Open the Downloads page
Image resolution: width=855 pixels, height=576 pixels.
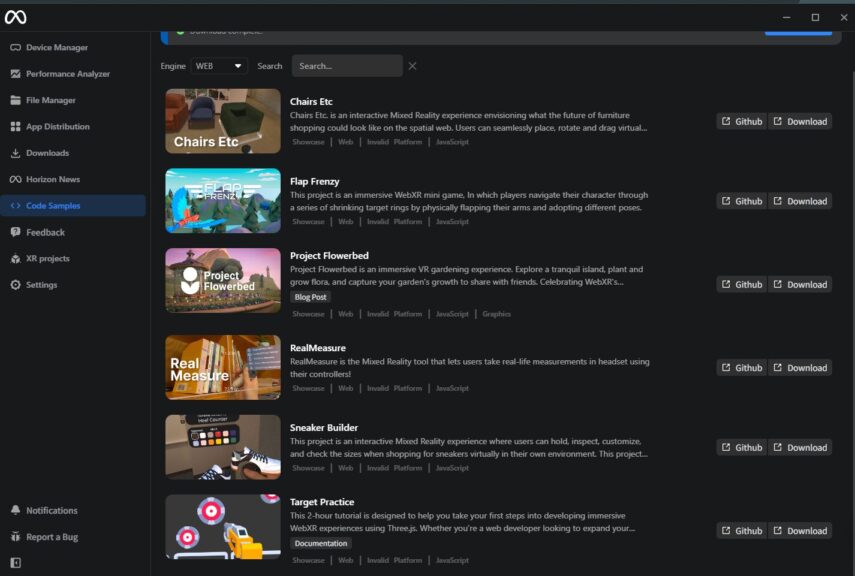73,153
